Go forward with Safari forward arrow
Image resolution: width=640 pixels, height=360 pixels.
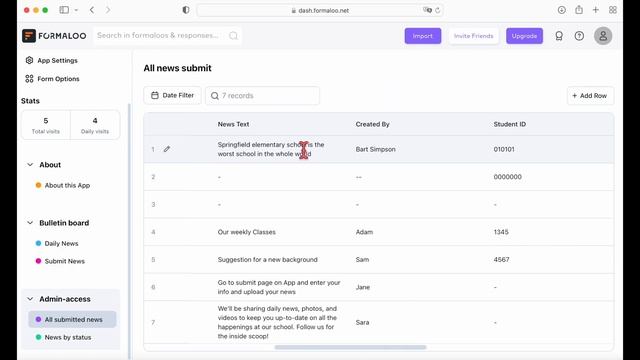[108, 10]
